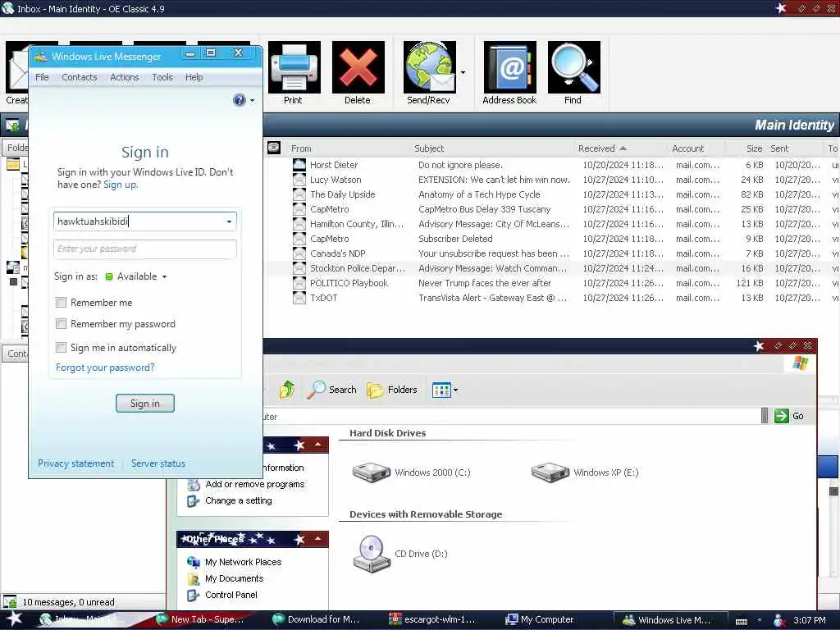Image resolution: width=840 pixels, height=630 pixels.
Task: Enable the Remember my password checkbox
Action: (61, 324)
